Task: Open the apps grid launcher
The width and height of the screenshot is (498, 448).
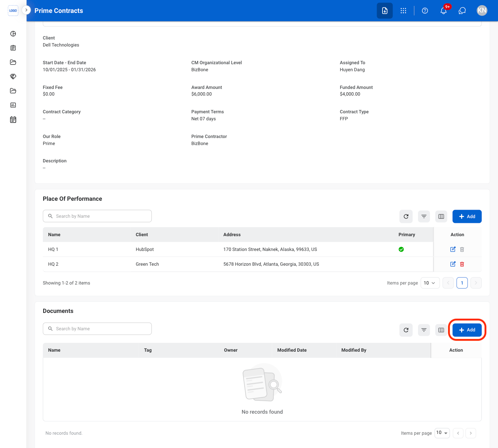Action: coord(404,11)
